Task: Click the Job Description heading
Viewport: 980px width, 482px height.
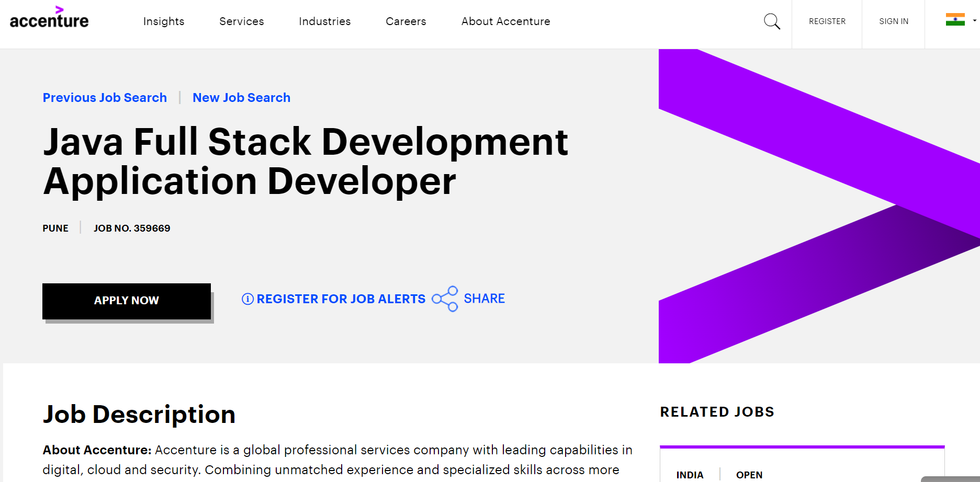Action: [x=139, y=415]
